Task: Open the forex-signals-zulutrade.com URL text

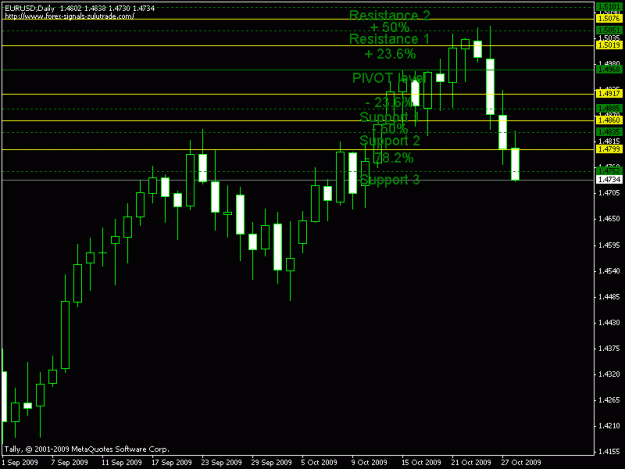Action: (x=69, y=16)
